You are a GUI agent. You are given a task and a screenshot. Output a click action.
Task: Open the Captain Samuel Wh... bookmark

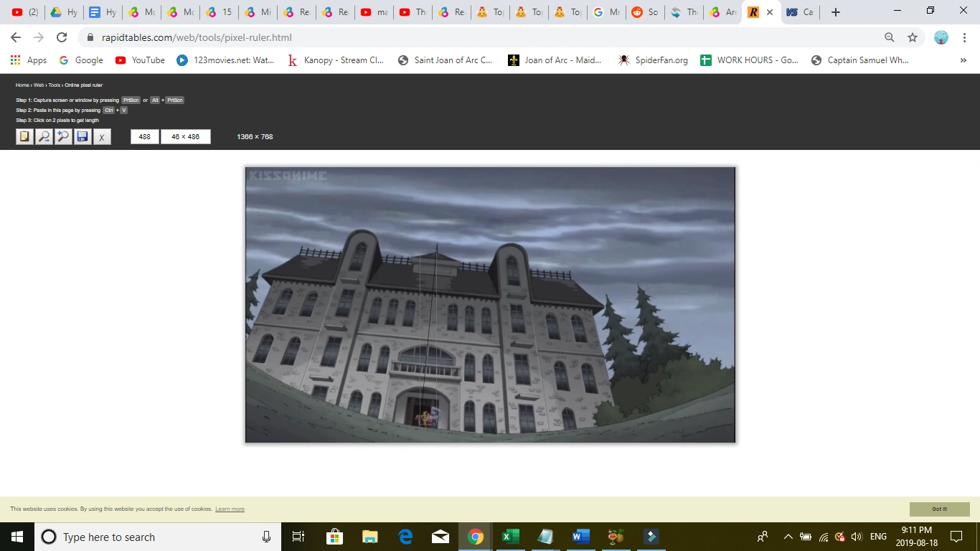pos(860,60)
